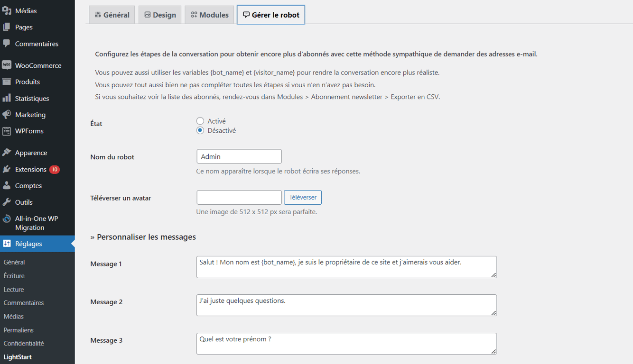Screen dimensions: 633x364
Task: Click the Nom du robot input field
Action: pyautogui.click(x=239, y=156)
